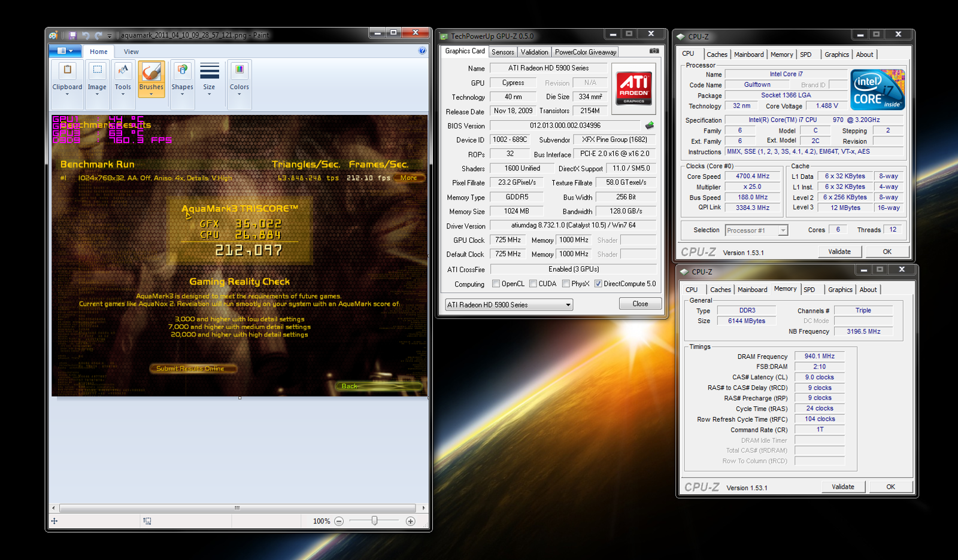
Task: Enable the PhysX checkbox in GPU-Z
Action: click(x=566, y=284)
